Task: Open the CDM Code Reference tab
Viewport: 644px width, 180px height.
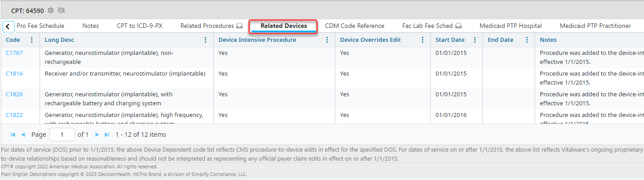Action: (354, 26)
